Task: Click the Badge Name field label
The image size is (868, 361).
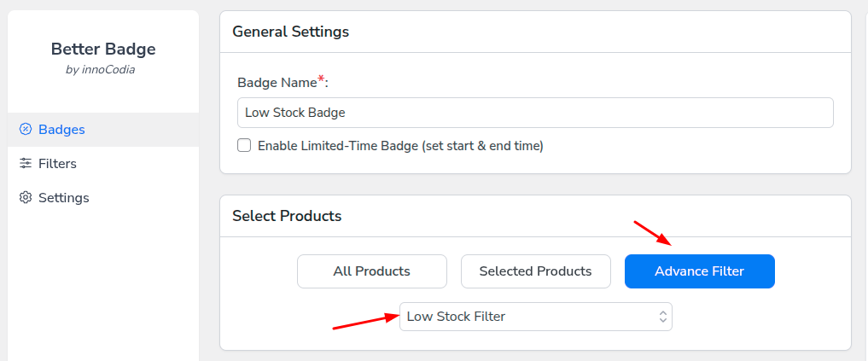Action: coord(277,84)
